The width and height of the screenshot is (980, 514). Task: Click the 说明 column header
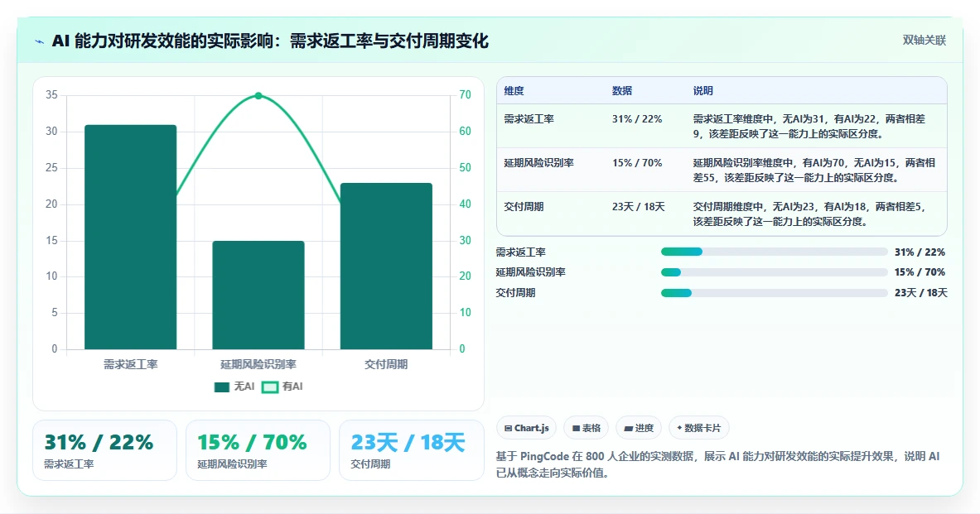point(702,90)
